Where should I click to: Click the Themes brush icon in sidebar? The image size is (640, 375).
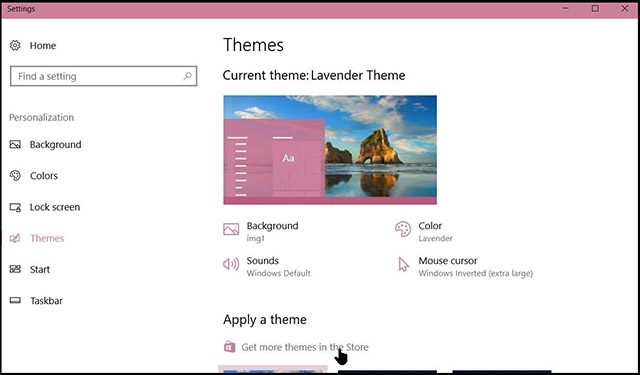pyautogui.click(x=15, y=238)
